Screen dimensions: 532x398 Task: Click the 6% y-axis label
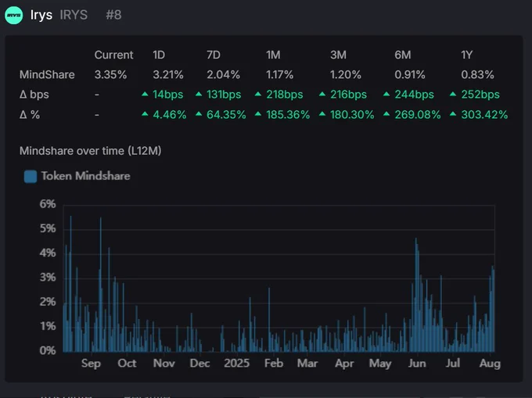tap(48, 204)
